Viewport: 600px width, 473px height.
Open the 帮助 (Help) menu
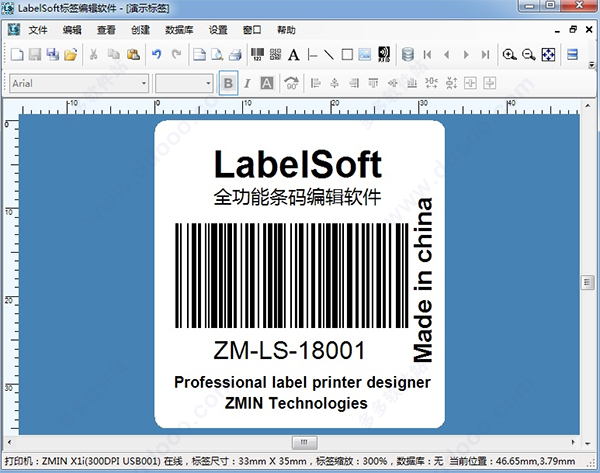(x=286, y=30)
